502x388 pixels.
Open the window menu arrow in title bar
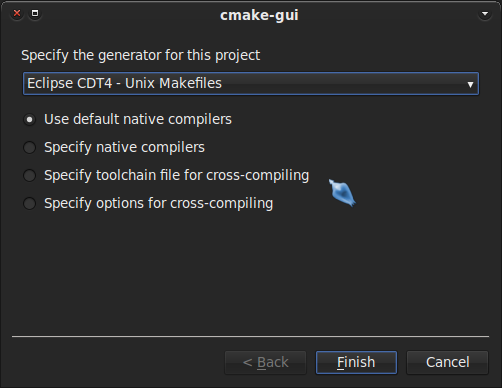[485, 14]
